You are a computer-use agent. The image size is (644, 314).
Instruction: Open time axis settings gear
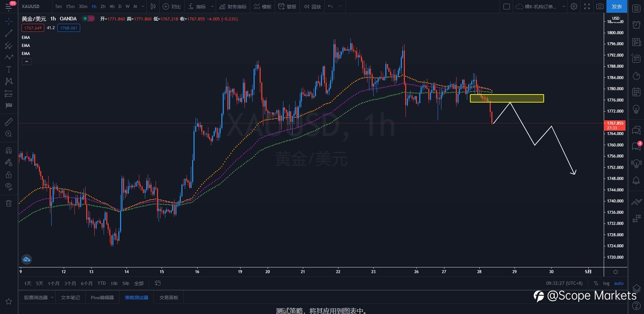[x=615, y=272]
